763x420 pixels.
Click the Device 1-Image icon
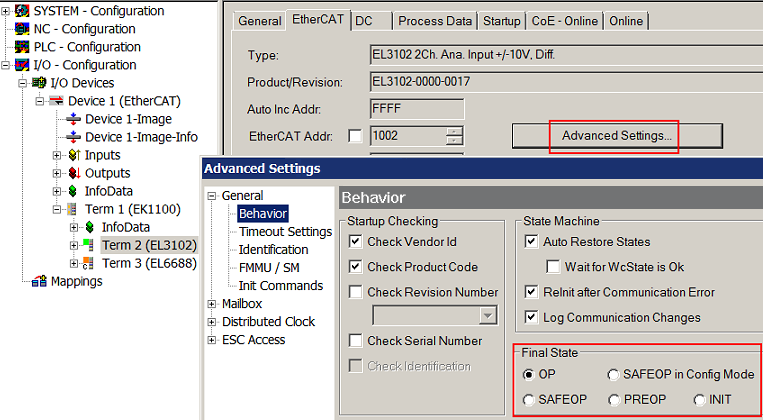point(74,119)
